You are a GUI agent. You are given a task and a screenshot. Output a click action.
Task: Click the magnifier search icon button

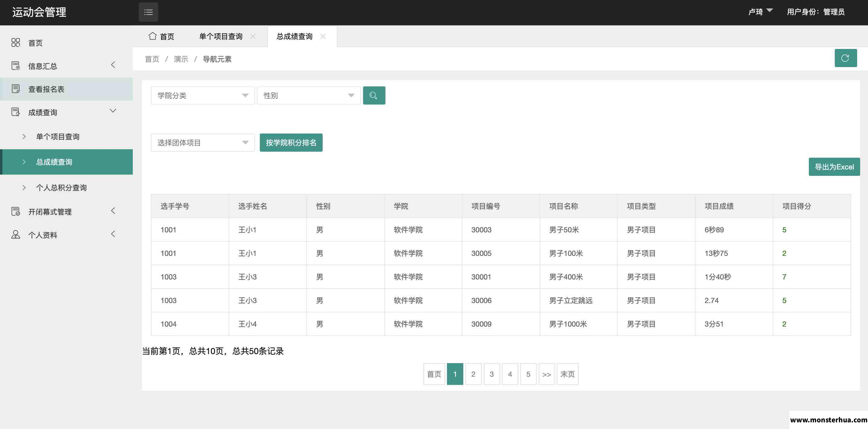coord(374,95)
